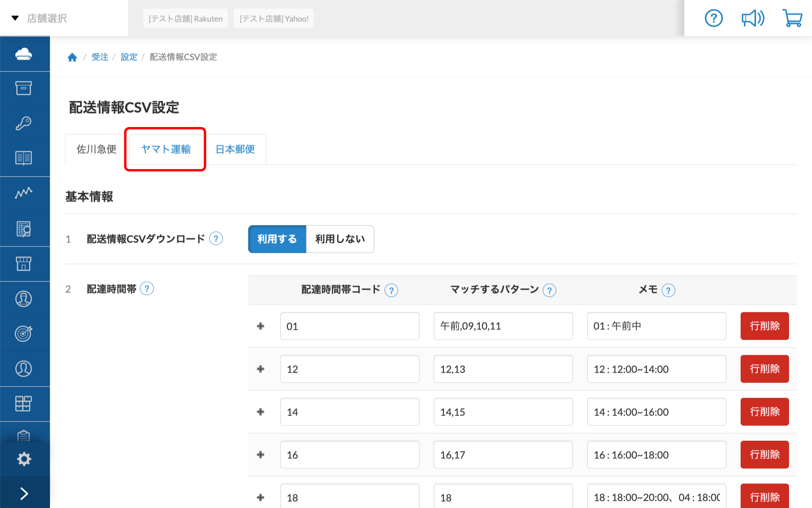Select the package/orders icon in sidebar
Screen dimensions: 812x508
click(x=25, y=89)
